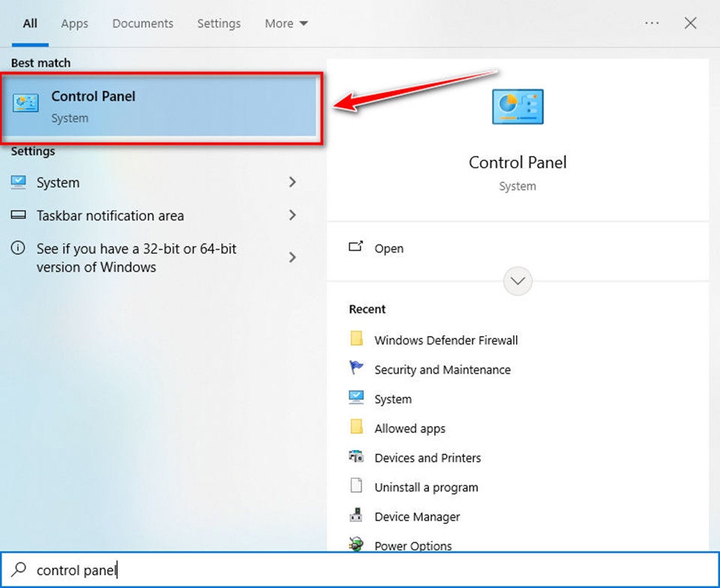
Task: Click the Allowed apps folder icon
Action: point(356,427)
